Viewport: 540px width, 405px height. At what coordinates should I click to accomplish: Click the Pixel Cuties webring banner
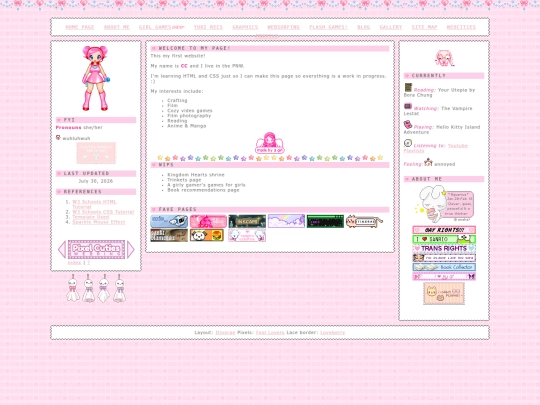tap(96, 250)
